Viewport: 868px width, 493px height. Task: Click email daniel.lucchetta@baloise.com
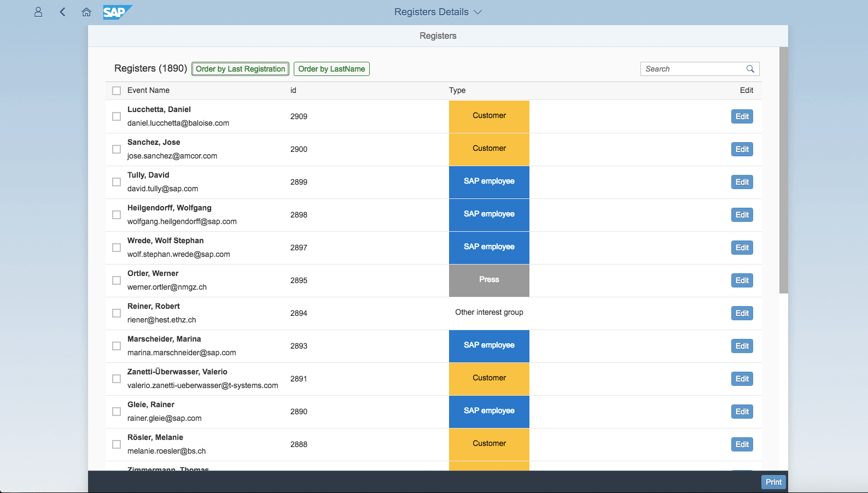178,123
